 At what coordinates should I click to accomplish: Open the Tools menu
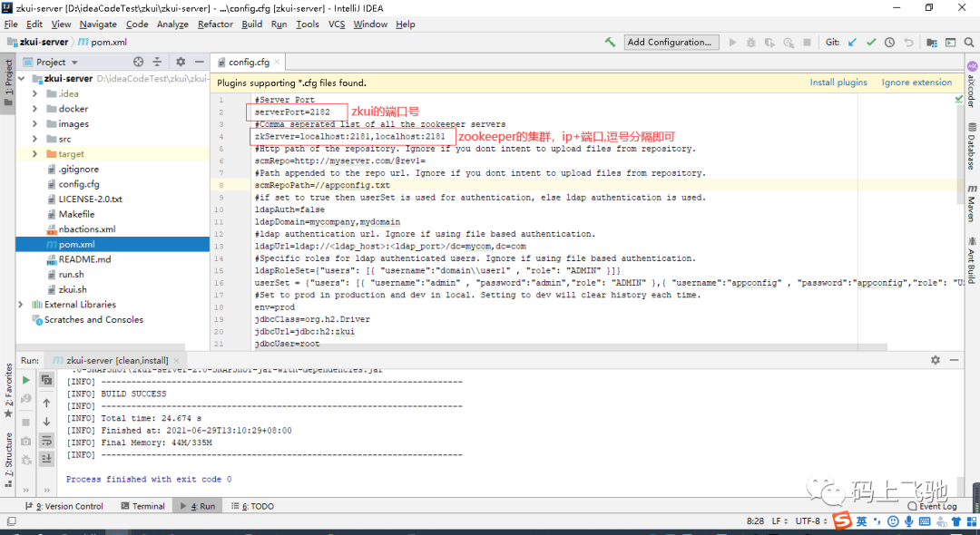click(308, 24)
